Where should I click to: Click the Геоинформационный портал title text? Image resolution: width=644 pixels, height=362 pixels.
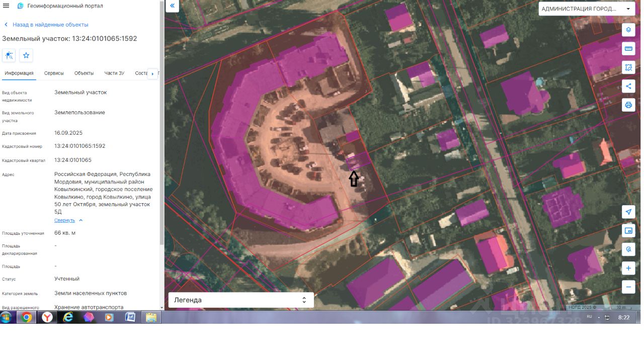coord(65,6)
